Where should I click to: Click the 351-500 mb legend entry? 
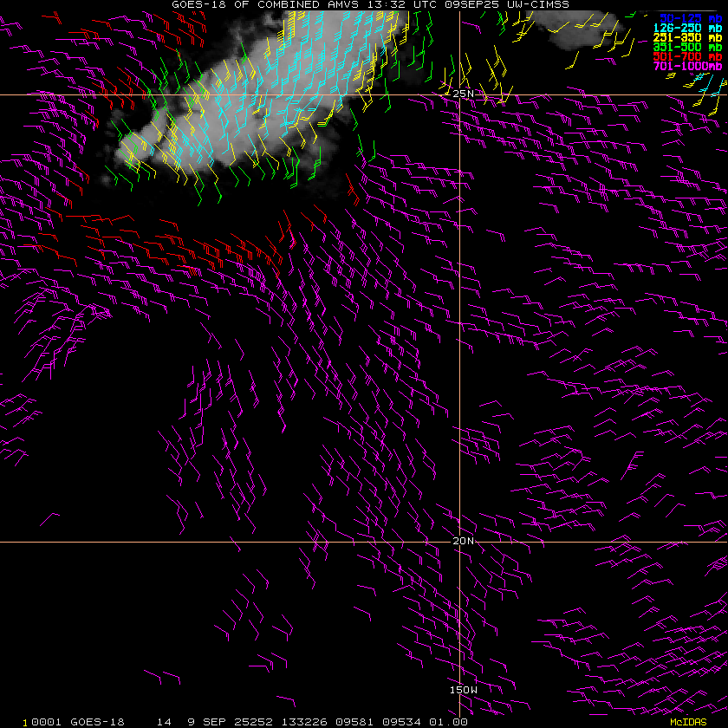click(687, 47)
